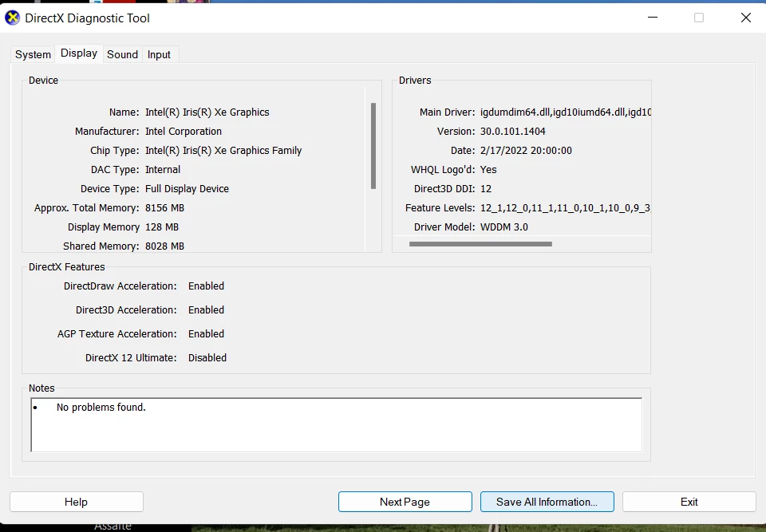Open the Input tab
Screen dimensions: 766x532
pyautogui.click(x=159, y=54)
